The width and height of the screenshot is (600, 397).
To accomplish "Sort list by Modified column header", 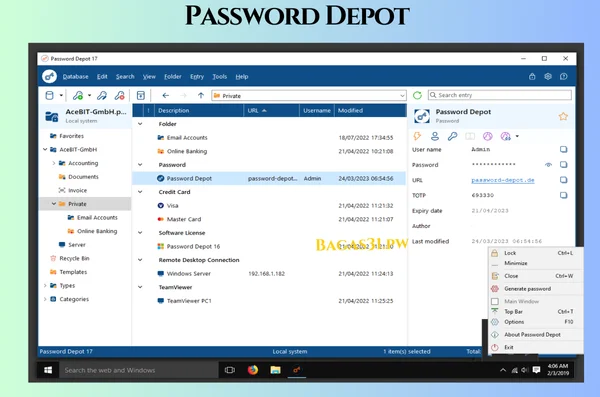I will (370, 110).
